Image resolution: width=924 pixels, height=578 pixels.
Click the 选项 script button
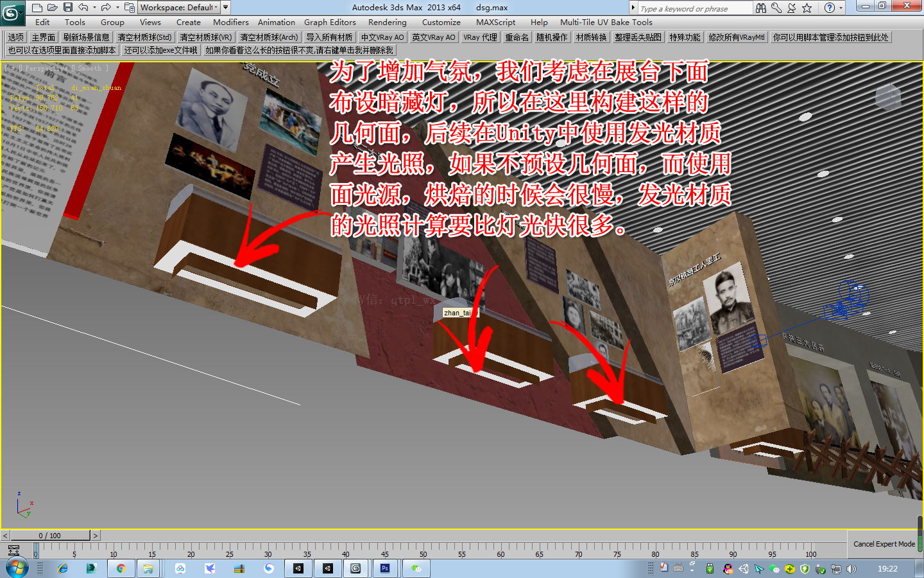16,37
